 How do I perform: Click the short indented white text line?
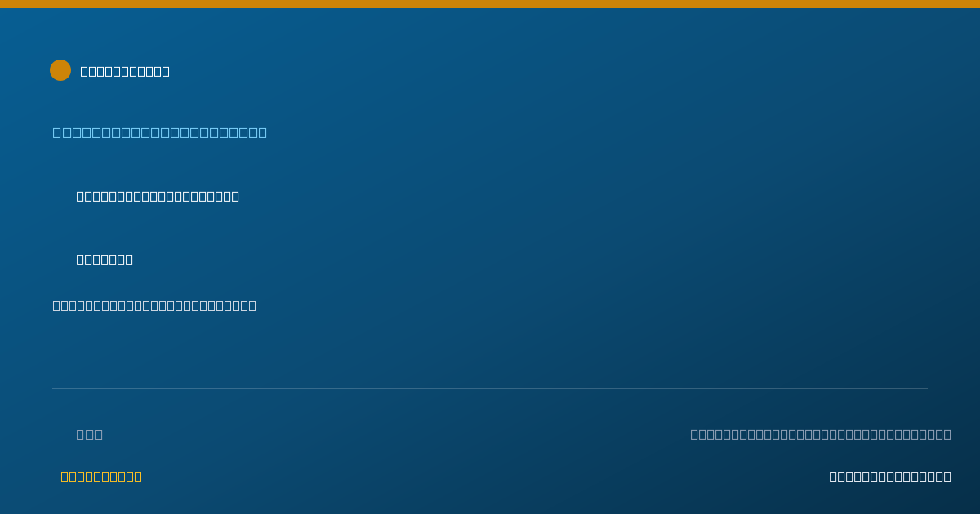[x=105, y=259]
